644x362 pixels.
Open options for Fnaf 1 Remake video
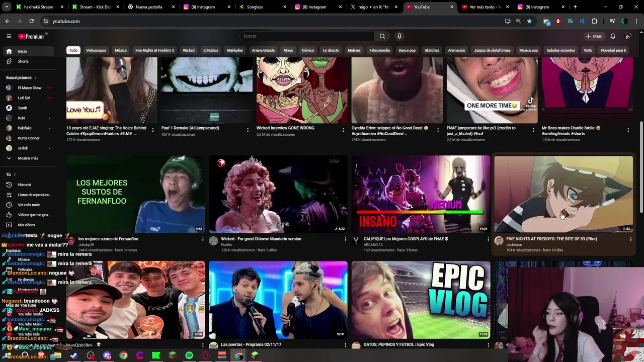[x=248, y=130]
